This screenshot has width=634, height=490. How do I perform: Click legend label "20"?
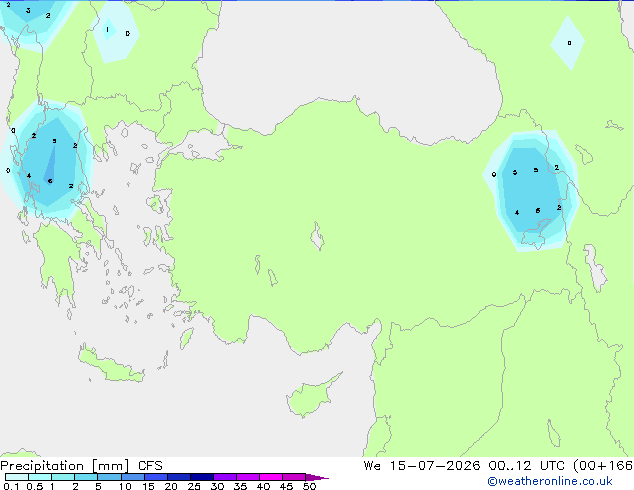[x=171, y=486]
